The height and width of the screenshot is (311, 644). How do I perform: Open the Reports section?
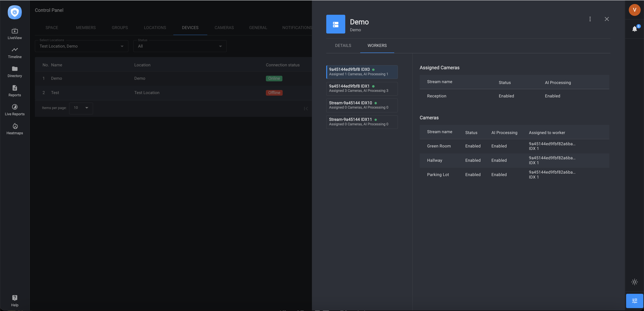point(15,91)
